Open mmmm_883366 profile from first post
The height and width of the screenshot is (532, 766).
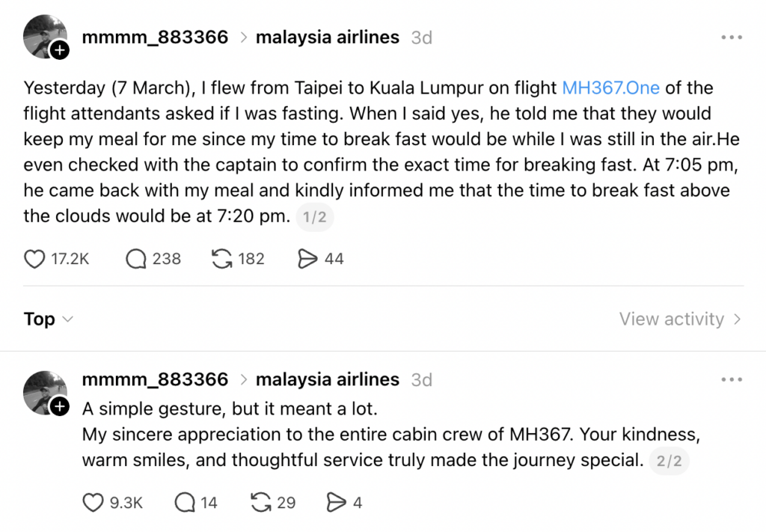coord(155,37)
